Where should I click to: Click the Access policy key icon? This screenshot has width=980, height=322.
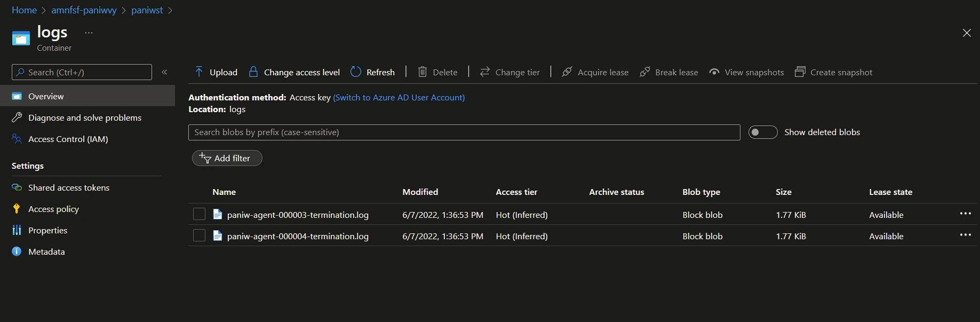tap(17, 209)
